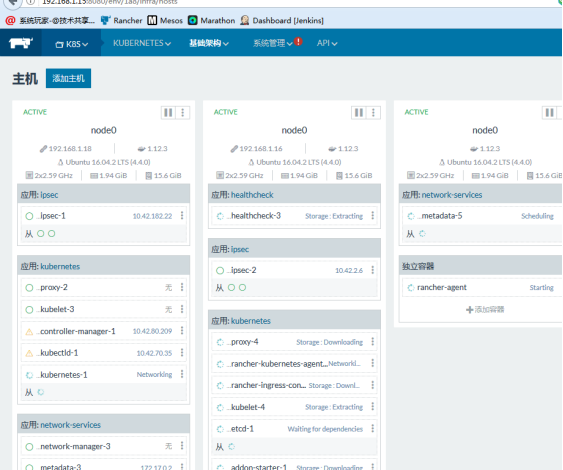563x470 pixels.
Task: Open actions menu for host 192.168.1.16
Action: (x=373, y=113)
